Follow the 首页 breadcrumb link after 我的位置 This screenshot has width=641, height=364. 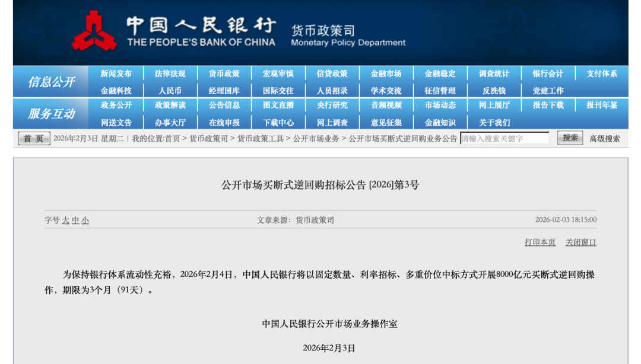[172, 139]
